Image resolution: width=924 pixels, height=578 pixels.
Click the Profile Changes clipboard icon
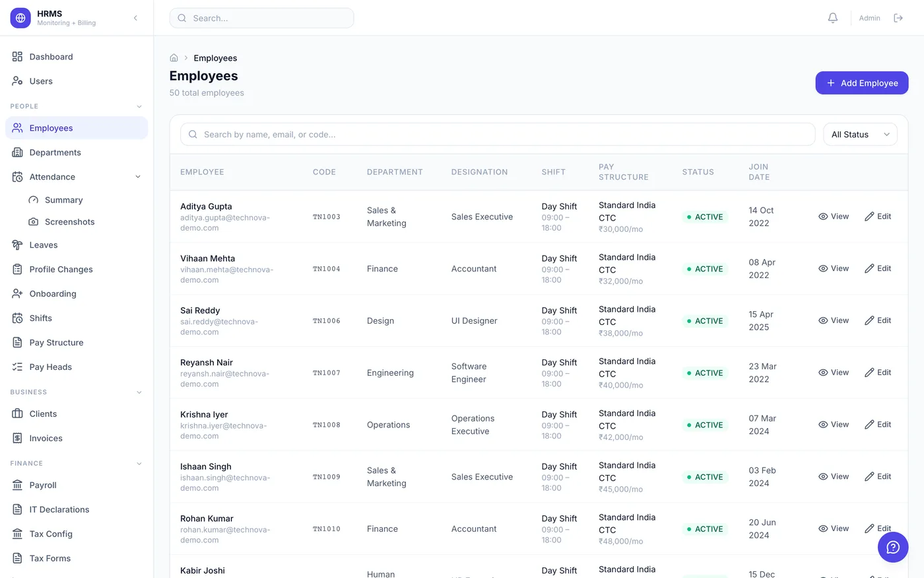coord(18,270)
